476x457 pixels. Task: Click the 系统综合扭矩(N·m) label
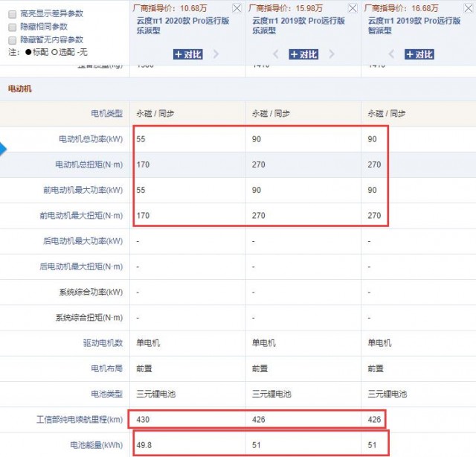point(89,318)
